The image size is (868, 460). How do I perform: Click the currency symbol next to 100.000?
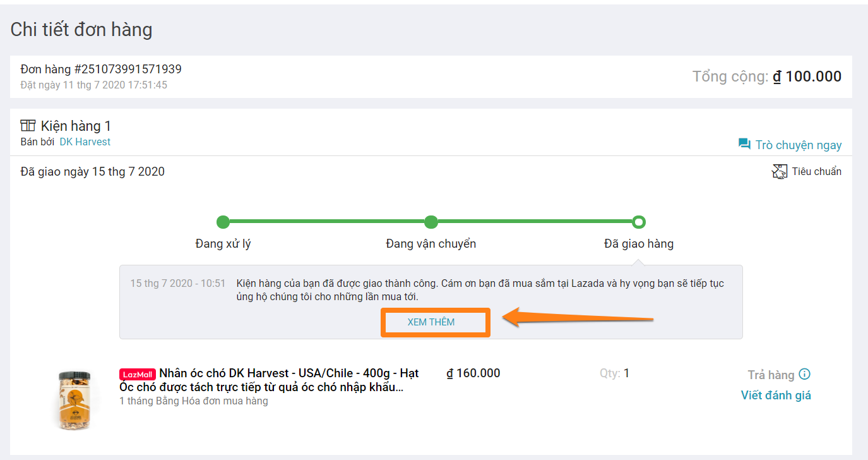tap(777, 76)
